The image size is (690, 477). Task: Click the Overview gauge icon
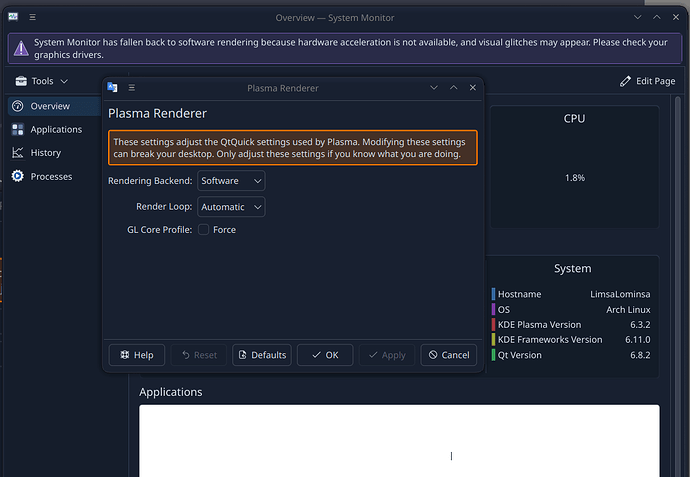pyautogui.click(x=18, y=106)
